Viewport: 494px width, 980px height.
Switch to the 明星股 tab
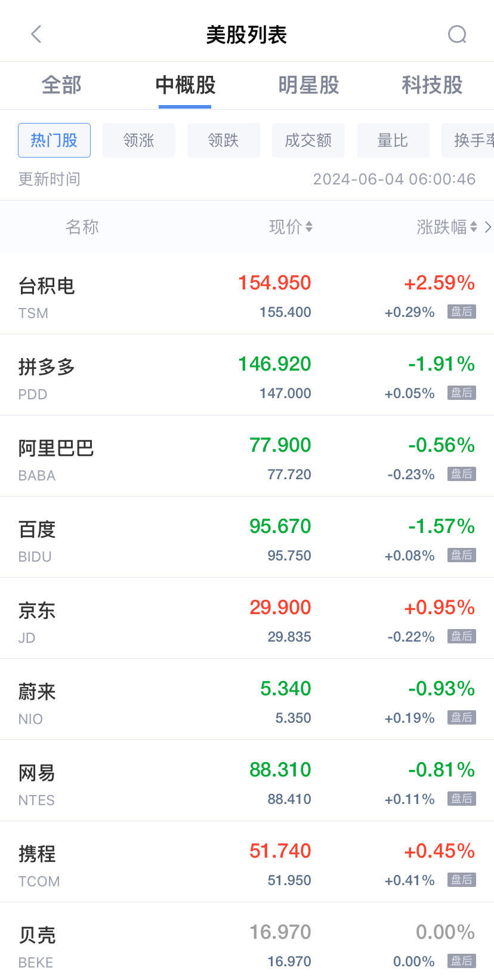tap(308, 85)
